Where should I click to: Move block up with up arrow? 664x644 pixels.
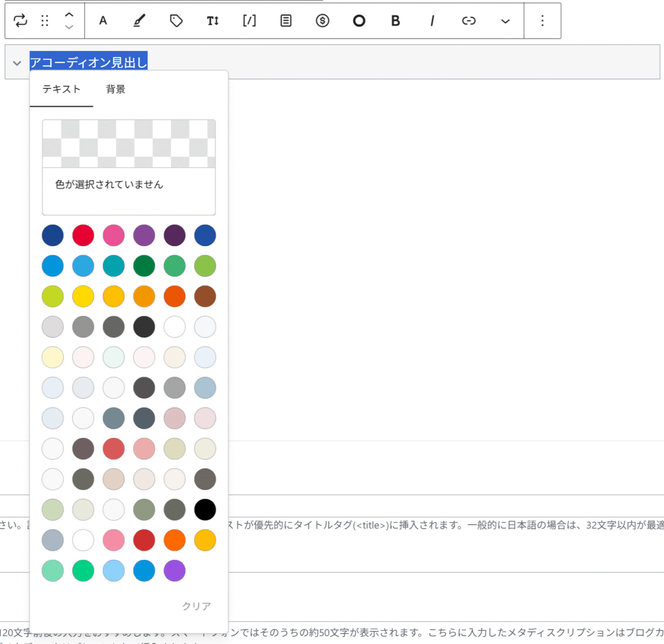69,15
